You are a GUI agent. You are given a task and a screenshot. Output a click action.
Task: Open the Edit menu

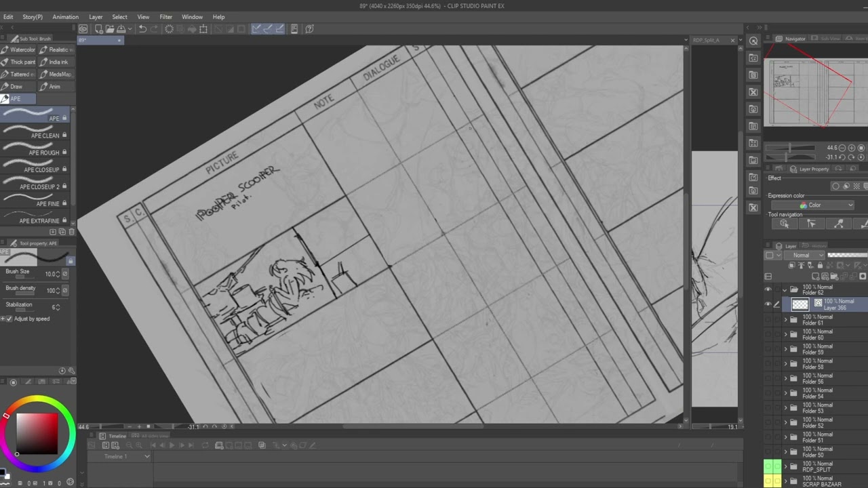tap(7, 17)
